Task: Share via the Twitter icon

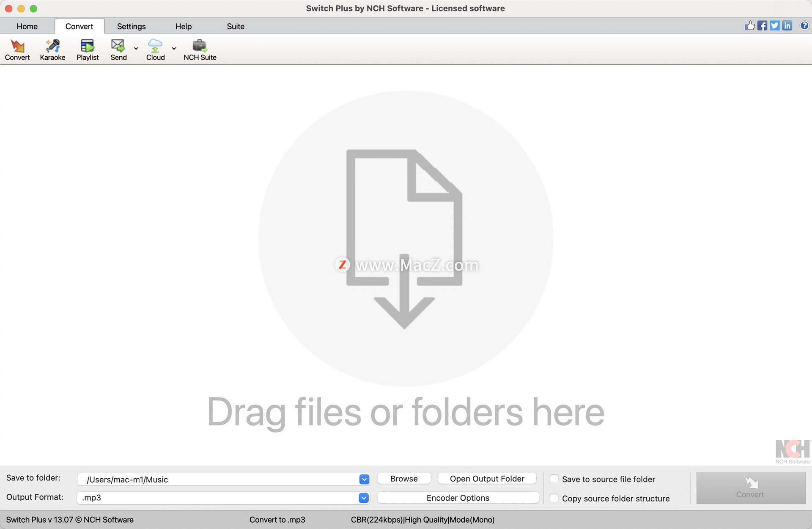Action: pyautogui.click(x=774, y=26)
